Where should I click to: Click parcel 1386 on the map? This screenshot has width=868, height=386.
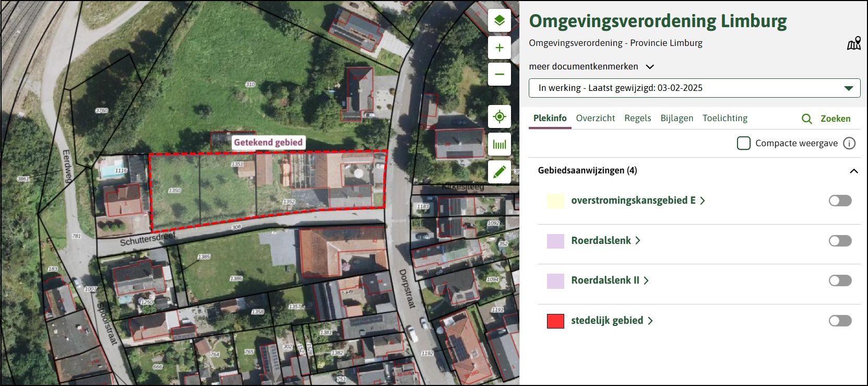coord(236,278)
